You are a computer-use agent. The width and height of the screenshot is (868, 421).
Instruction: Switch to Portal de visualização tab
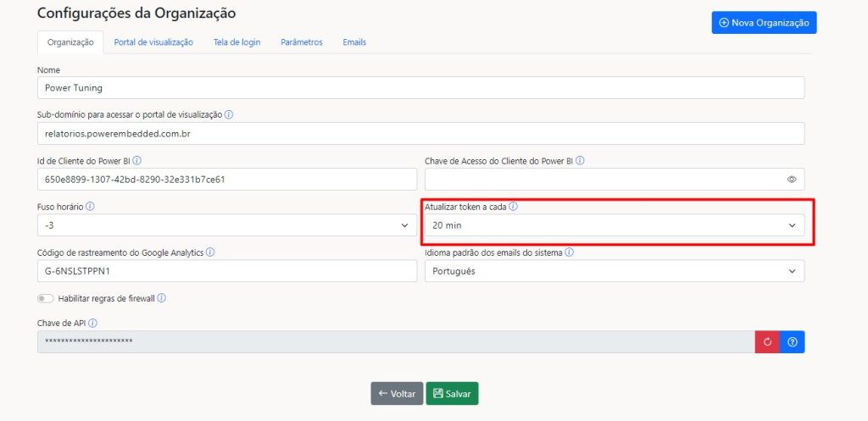click(153, 42)
